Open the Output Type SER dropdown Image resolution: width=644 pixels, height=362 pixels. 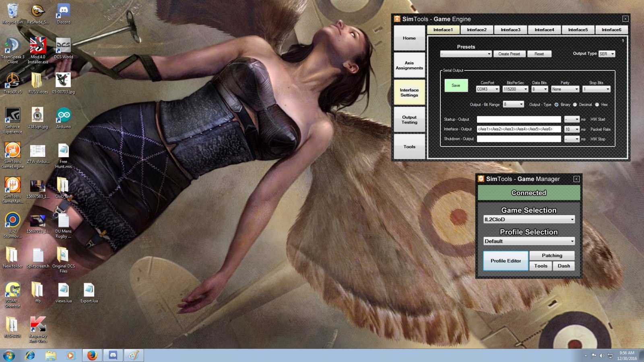pyautogui.click(x=607, y=54)
